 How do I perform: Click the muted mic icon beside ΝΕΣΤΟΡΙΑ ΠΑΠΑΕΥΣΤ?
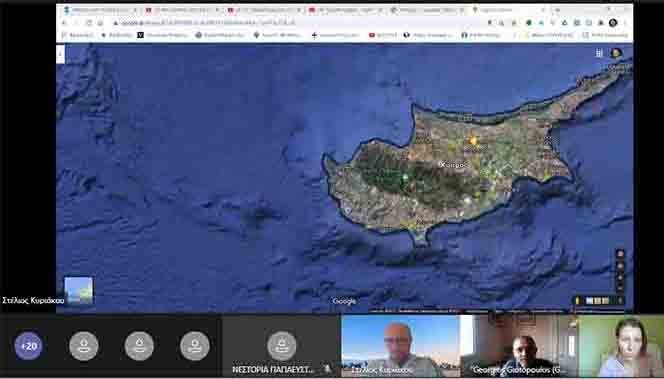click(327, 369)
